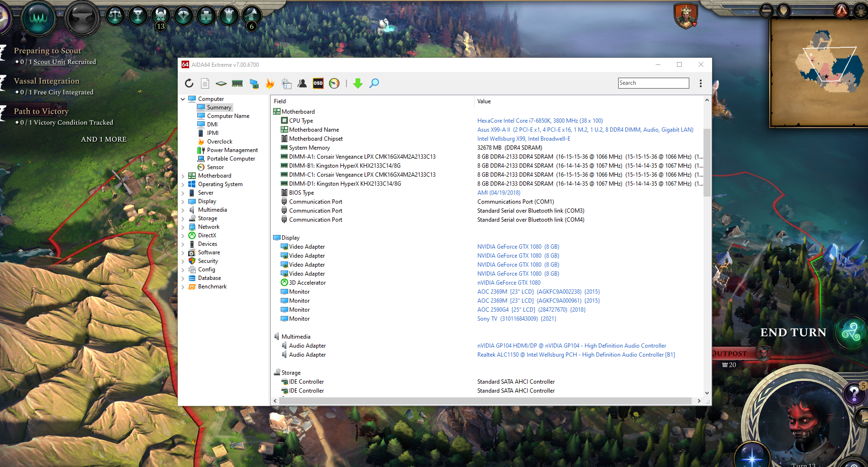Open the HexaCore Intel Core i7-6850K link
Screen dimensions: 868x467
(539, 121)
